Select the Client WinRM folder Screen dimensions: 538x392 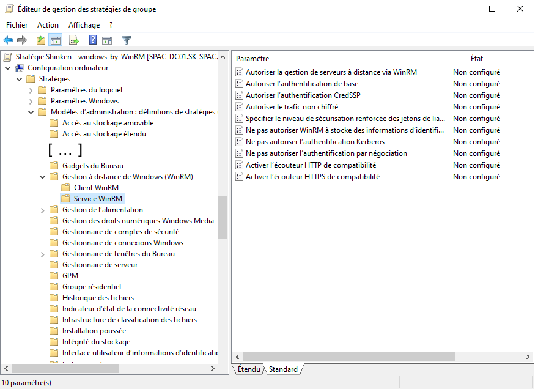point(96,188)
